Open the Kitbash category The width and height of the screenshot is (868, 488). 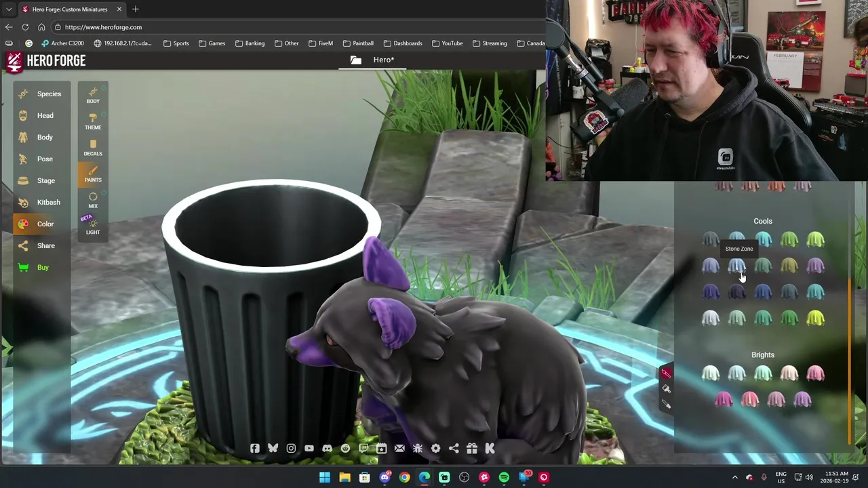coord(41,202)
